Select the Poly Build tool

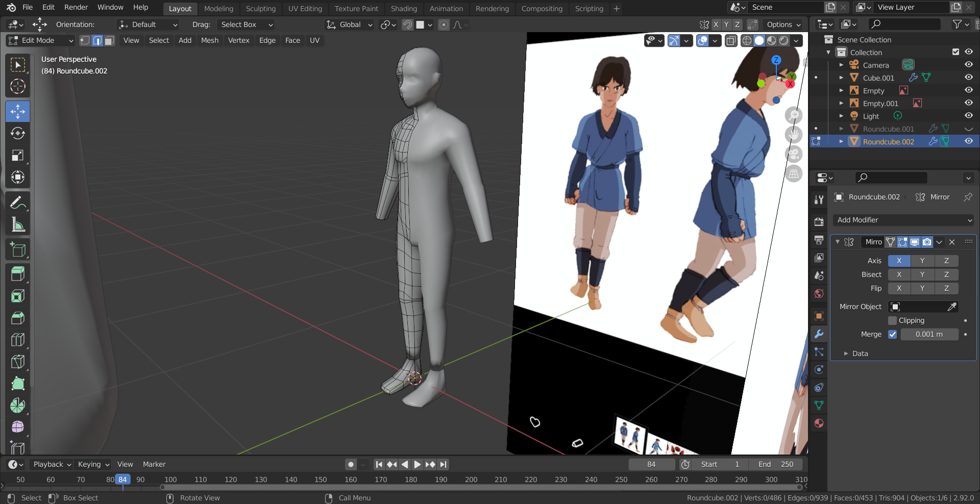(x=18, y=384)
